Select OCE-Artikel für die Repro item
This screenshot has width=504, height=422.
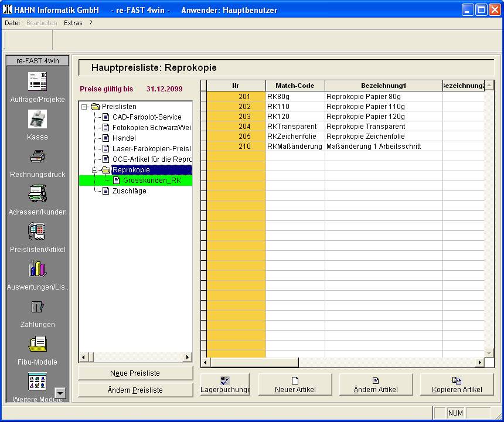(x=151, y=159)
